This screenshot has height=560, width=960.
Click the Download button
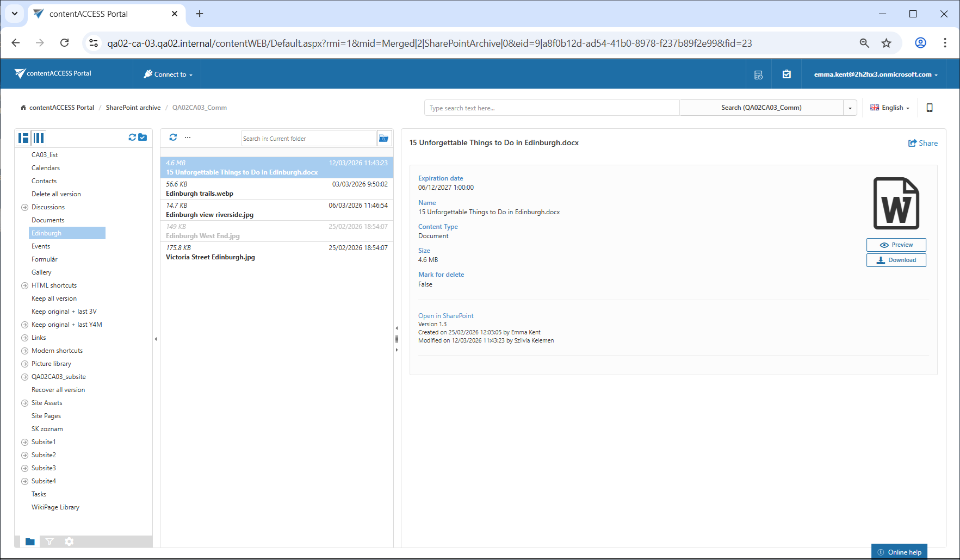click(x=896, y=260)
